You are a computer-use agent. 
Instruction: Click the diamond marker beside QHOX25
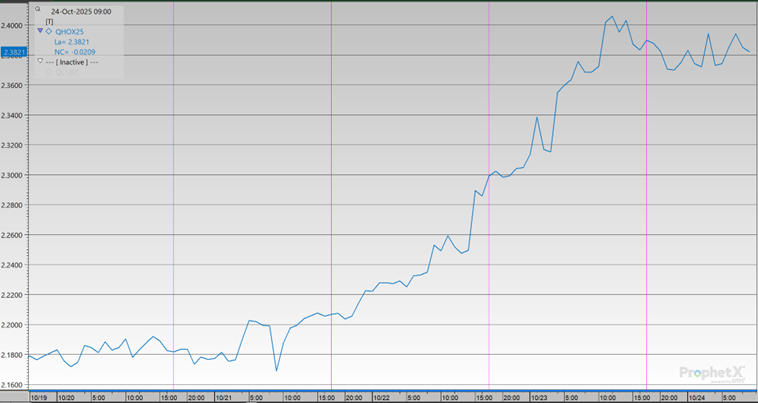pos(49,31)
